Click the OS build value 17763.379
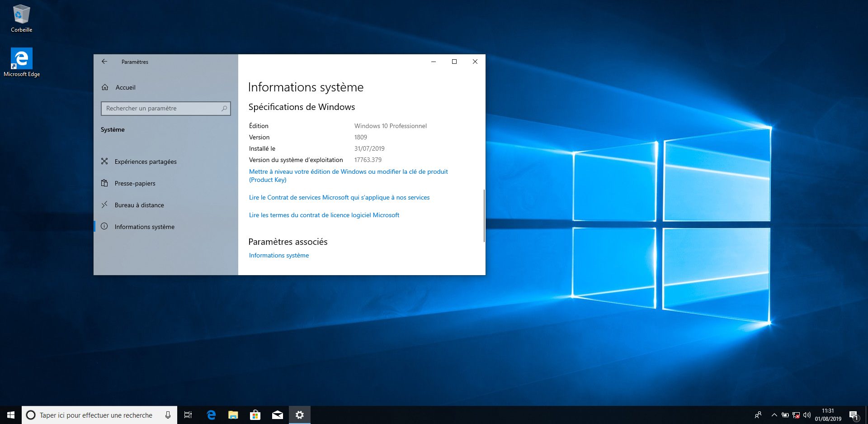 tap(368, 160)
